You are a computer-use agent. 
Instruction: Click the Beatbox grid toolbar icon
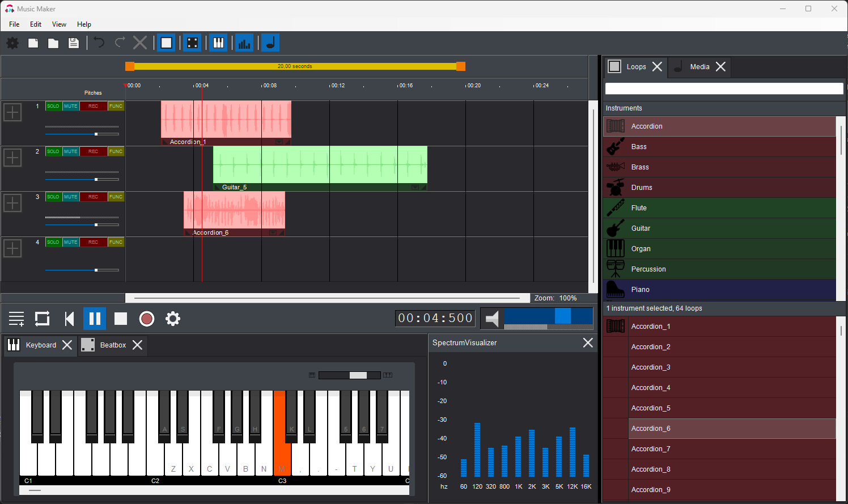click(192, 43)
